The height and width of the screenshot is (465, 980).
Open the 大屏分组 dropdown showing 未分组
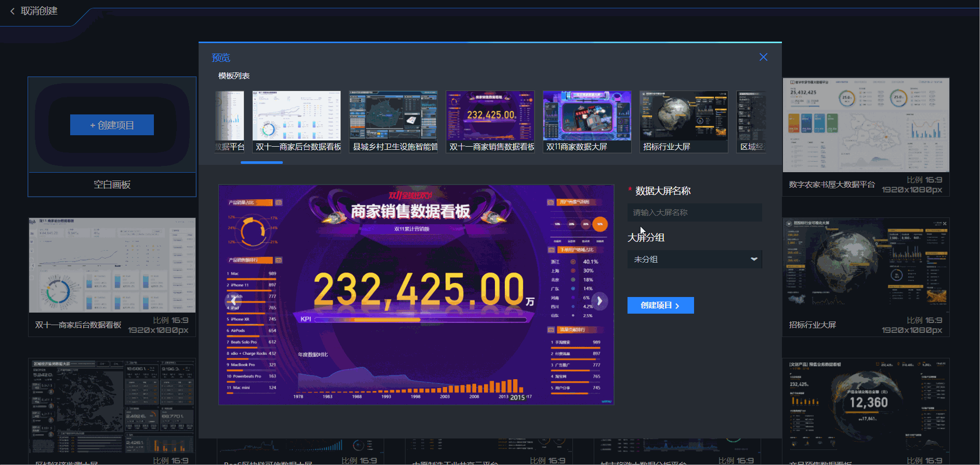(695, 259)
